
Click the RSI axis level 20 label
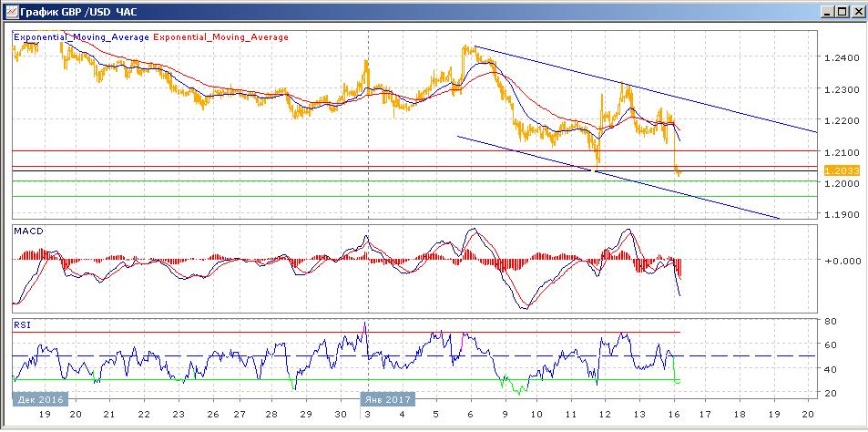pos(831,393)
